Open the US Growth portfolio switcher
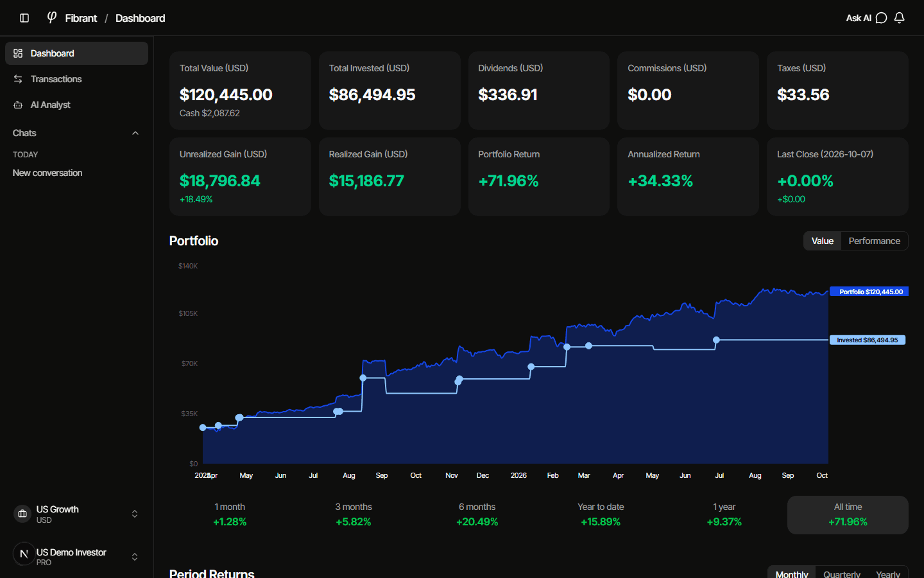Screen dimensions: 924x578 tap(76, 514)
